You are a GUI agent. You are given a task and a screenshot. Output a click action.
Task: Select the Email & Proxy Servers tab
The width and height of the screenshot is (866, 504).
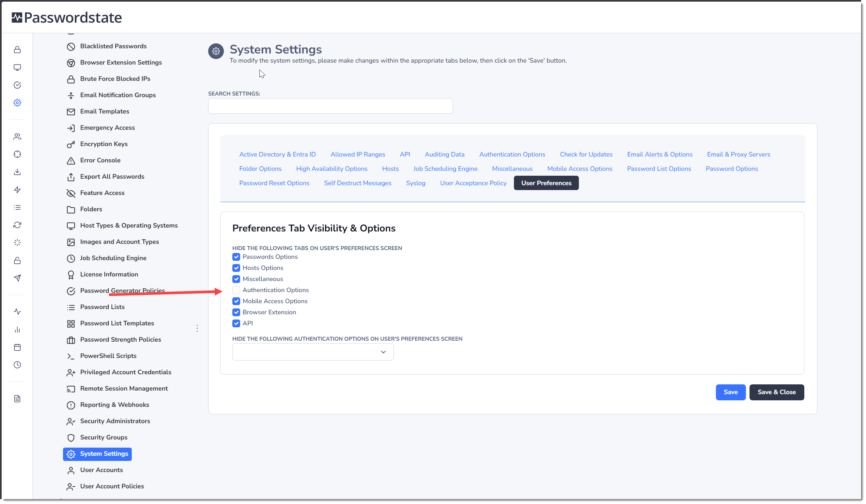coord(738,155)
